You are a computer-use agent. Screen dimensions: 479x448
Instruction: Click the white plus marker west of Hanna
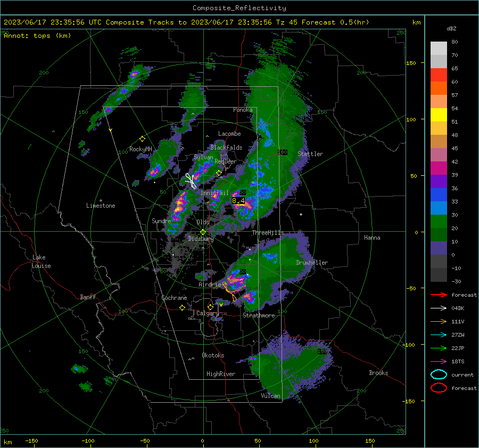coord(301,214)
